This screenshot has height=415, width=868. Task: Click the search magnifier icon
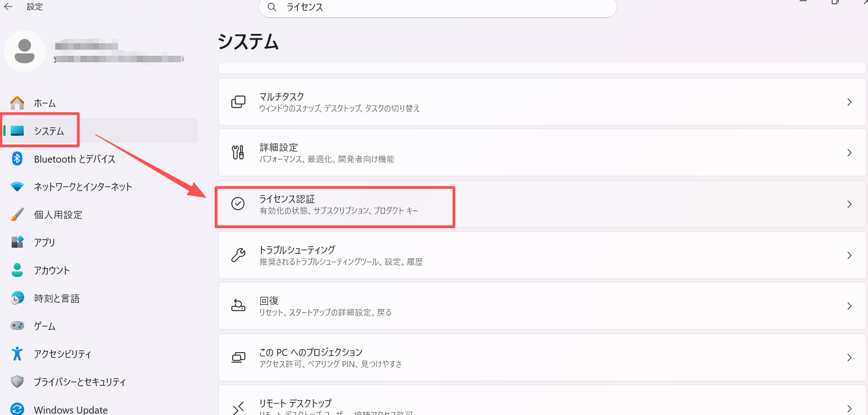coord(272,7)
